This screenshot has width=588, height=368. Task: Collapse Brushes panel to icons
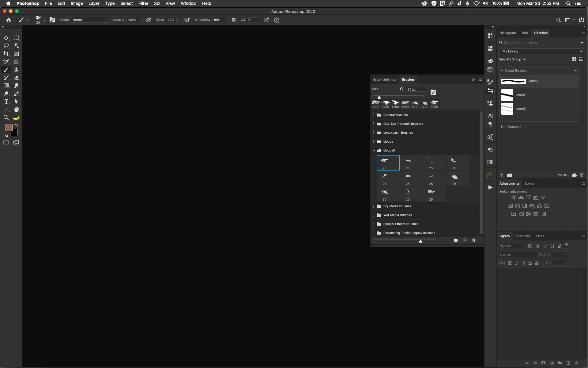click(473, 79)
